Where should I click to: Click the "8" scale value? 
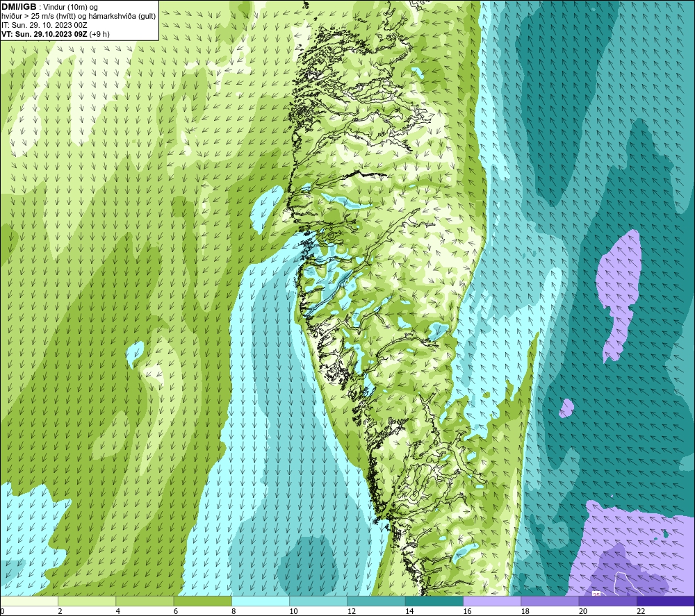(x=234, y=611)
